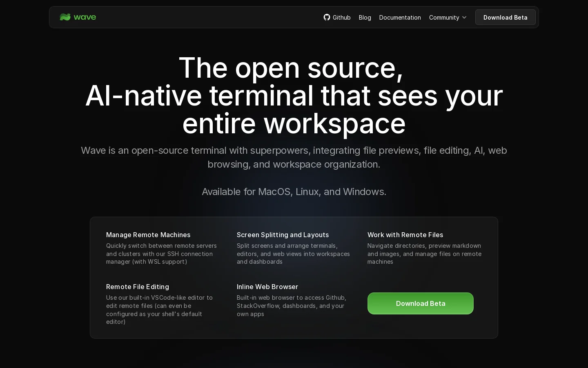Click the wave wordmark text
The width and height of the screenshot is (588, 368).
pos(85,17)
